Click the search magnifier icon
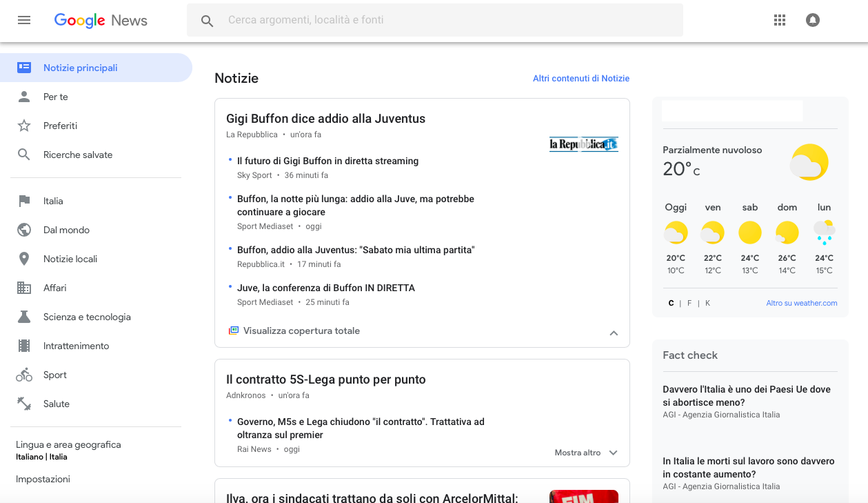 click(x=207, y=21)
